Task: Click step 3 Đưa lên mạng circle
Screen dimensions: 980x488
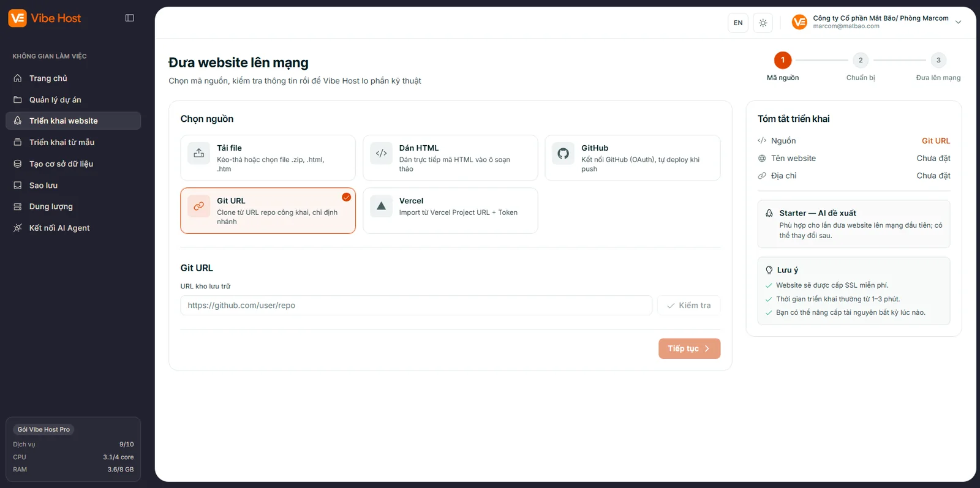Action: pos(938,60)
